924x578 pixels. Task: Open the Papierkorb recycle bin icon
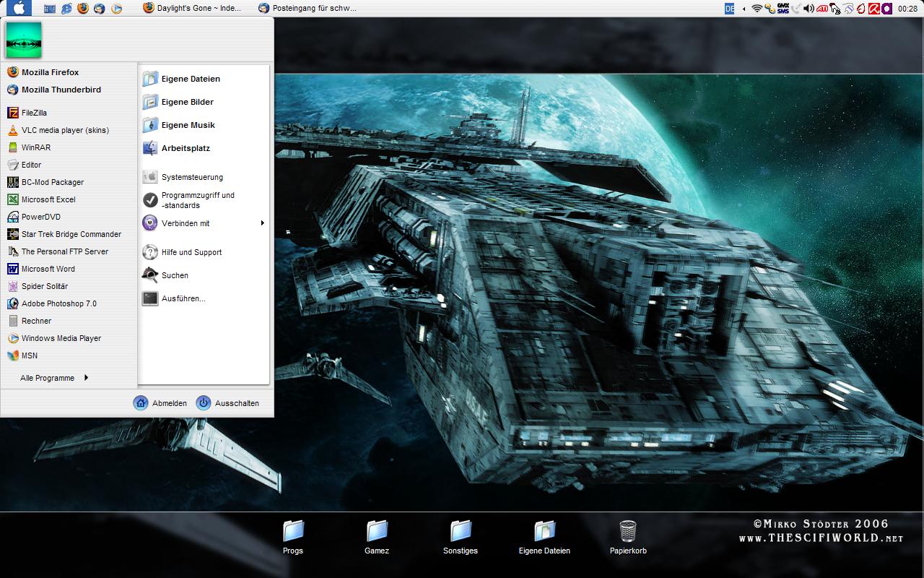[628, 532]
